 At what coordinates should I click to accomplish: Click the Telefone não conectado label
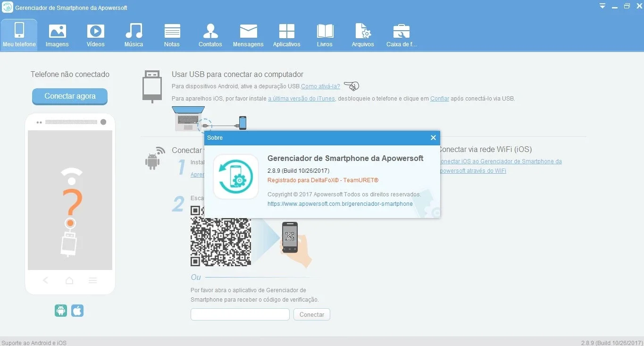pyautogui.click(x=70, y=74)
